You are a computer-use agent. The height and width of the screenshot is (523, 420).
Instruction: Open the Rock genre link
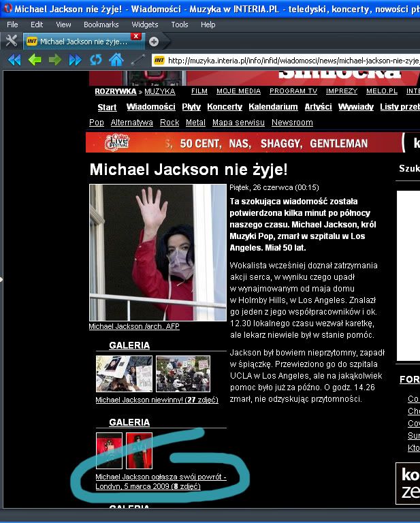[x=169, y=123]
